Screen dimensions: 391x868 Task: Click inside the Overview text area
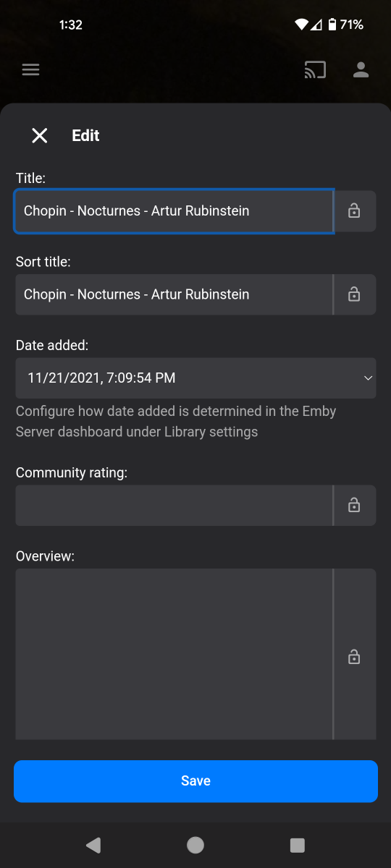(x=174, y=654)
